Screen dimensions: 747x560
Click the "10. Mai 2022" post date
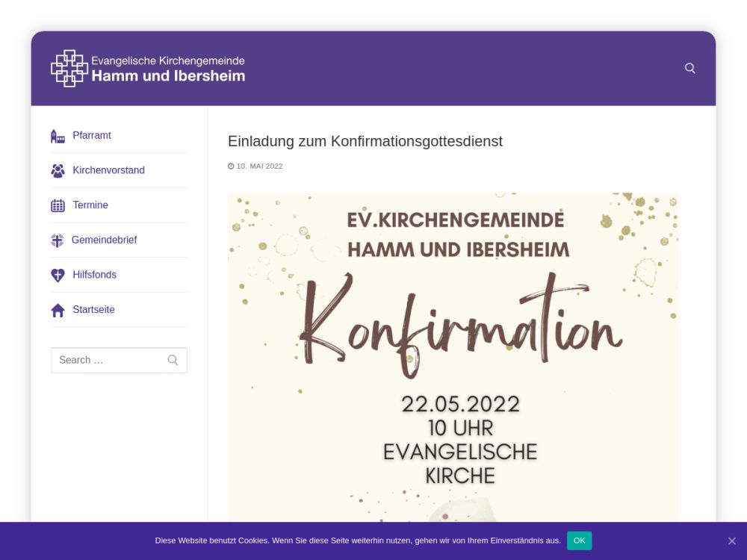coord(259,167)
